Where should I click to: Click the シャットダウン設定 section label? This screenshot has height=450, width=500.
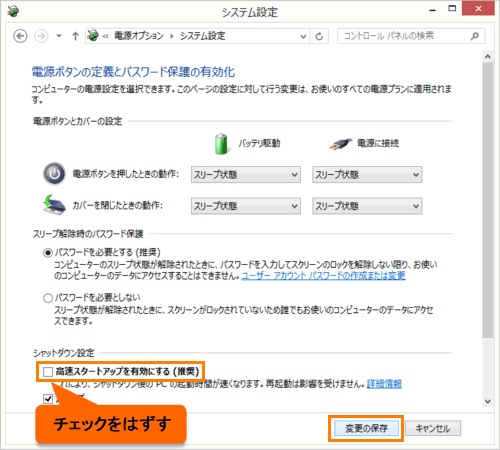(64, 353)
